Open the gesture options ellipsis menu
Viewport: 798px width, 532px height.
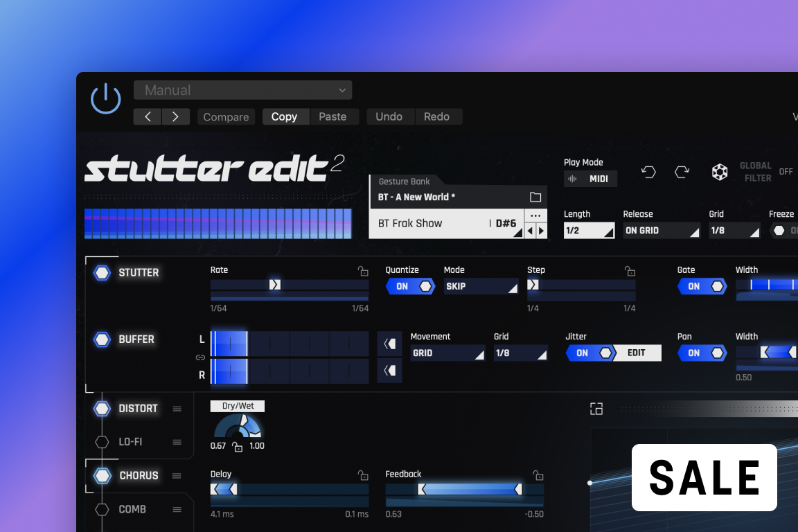535,216
